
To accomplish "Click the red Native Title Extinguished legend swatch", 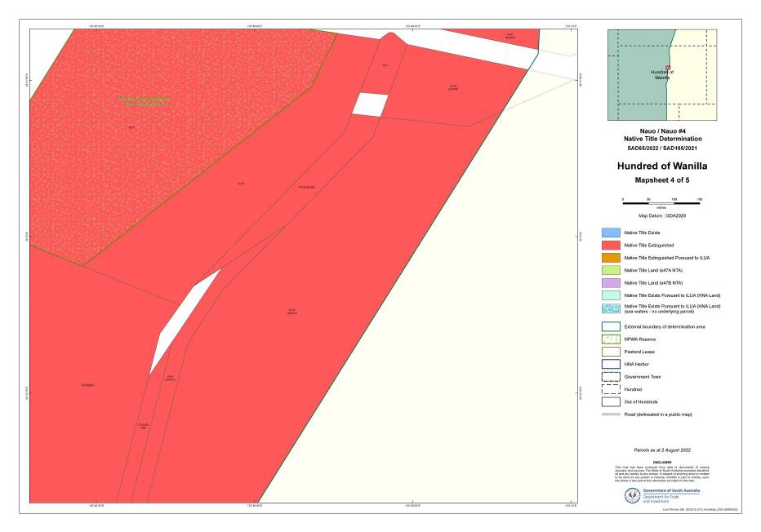I will point(611,246).
